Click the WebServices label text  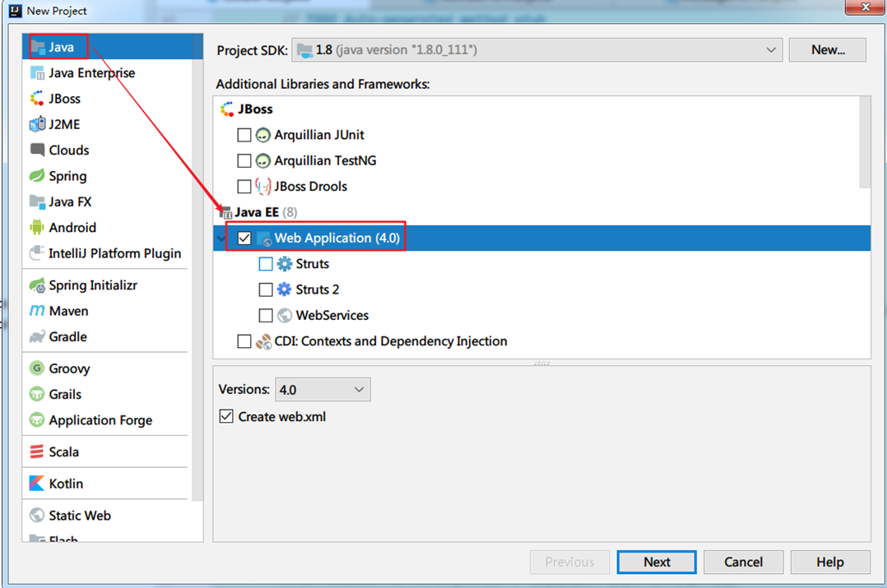pos(332,316)
